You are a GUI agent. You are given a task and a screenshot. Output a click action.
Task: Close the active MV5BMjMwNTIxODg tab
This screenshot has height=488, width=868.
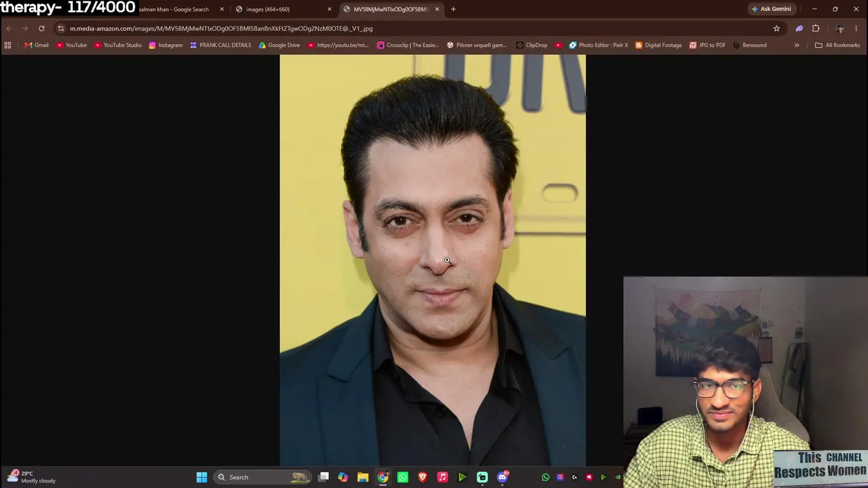pyautogui.click(x=437, y=9)
